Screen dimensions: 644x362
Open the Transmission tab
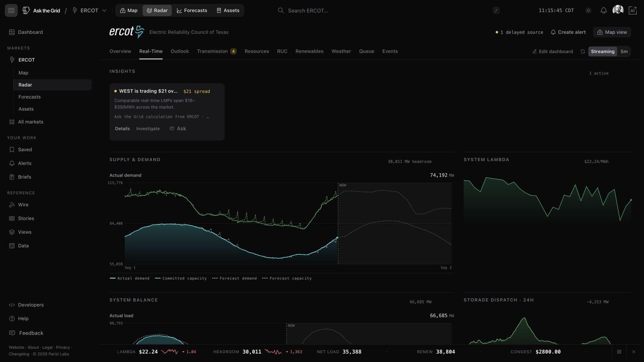click(217, 51)
